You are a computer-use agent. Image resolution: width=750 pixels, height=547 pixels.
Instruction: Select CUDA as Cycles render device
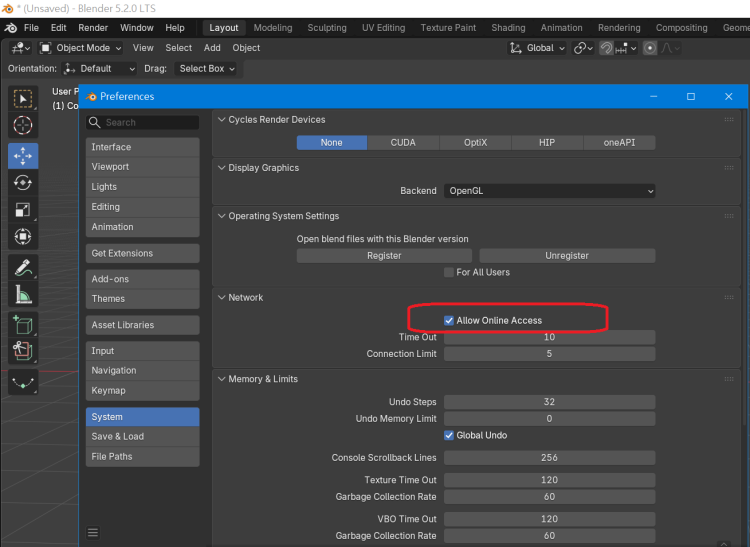click(x=403, y=142)
